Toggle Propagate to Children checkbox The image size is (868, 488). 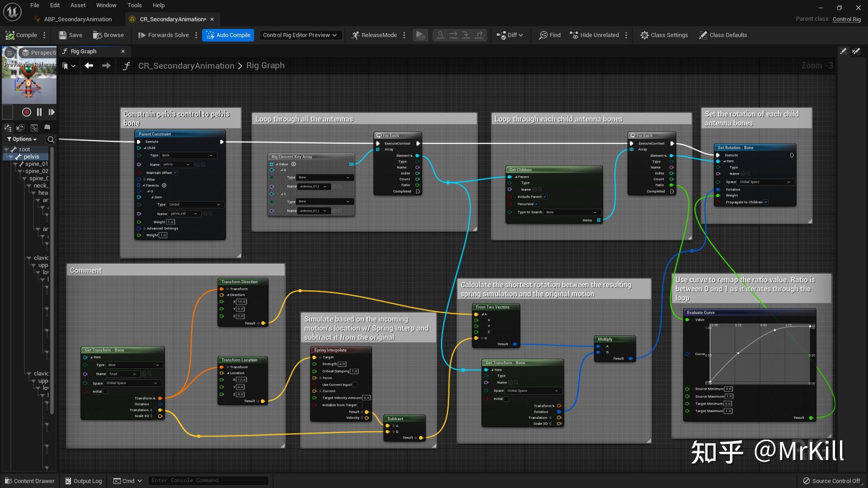coord(766,202)
